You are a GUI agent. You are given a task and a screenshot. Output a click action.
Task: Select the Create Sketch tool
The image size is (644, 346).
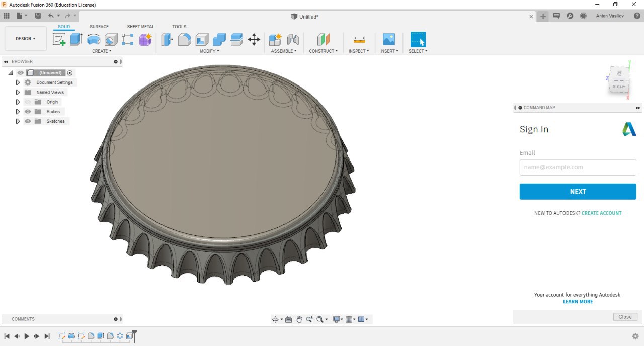[x=59, y=39]
